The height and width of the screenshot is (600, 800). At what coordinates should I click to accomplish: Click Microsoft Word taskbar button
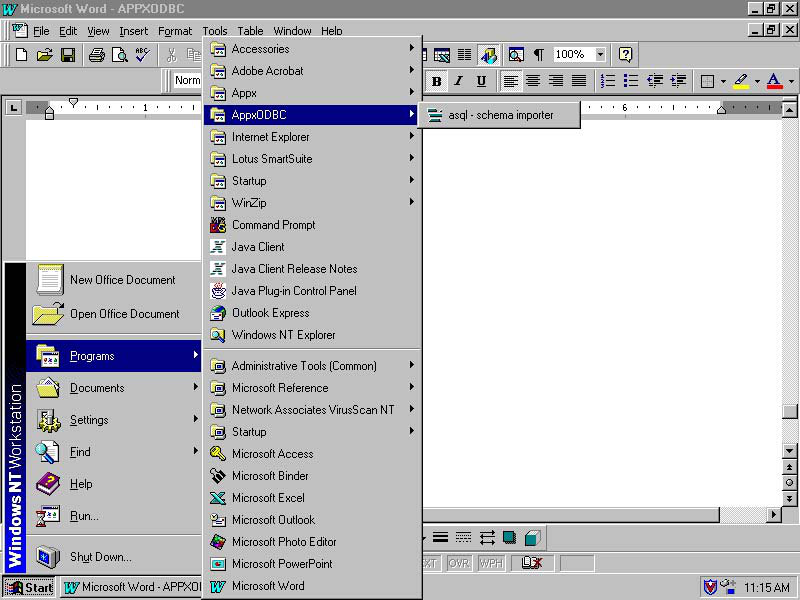point(132,587)
